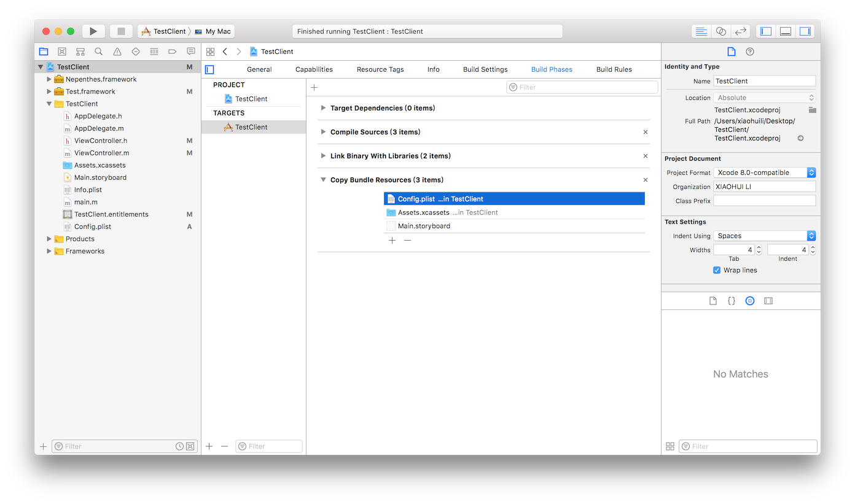The height and width of the screenshot is (504, 855).
Task: Delete the Compile Sources build phase
Action: point(646,132)
